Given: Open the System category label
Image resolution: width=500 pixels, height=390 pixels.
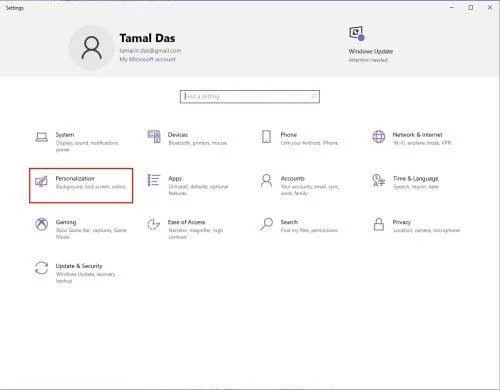Looking at the screenshot, I should tap(65, 135).
